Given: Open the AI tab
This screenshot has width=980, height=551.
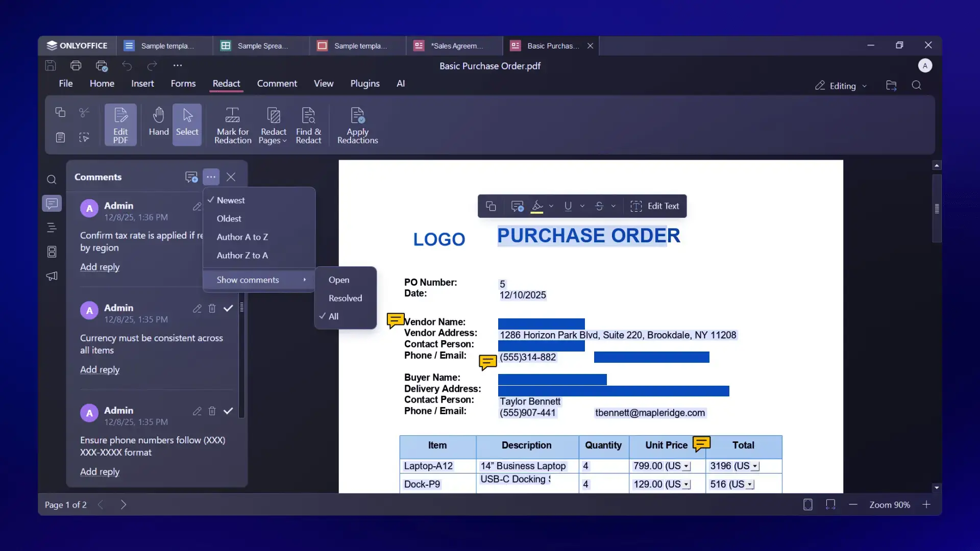Looking at the screenshot, I should click(x=401, y=84).
